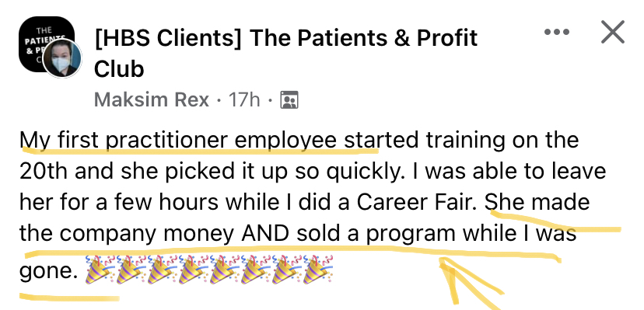Click the yellow underline beneath "gone."
The image size is (644, 310).
click(x=69, y=297)
